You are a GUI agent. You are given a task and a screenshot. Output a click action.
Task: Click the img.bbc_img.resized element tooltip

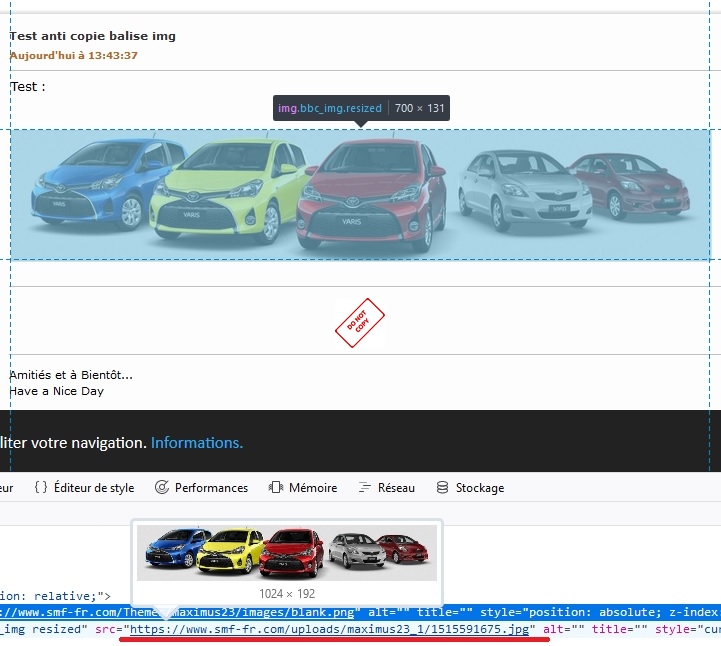361,109
